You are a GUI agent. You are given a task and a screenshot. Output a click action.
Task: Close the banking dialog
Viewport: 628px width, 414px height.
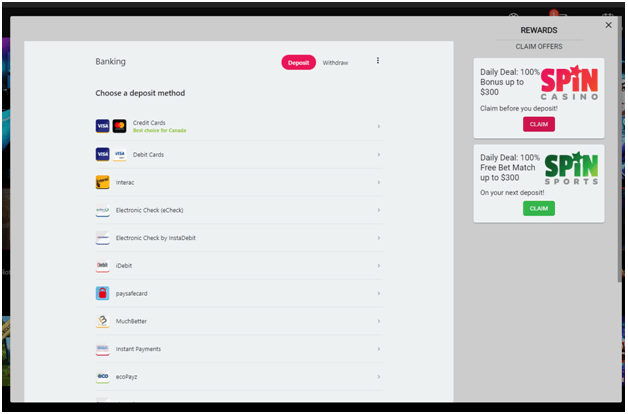pos(608,25)
